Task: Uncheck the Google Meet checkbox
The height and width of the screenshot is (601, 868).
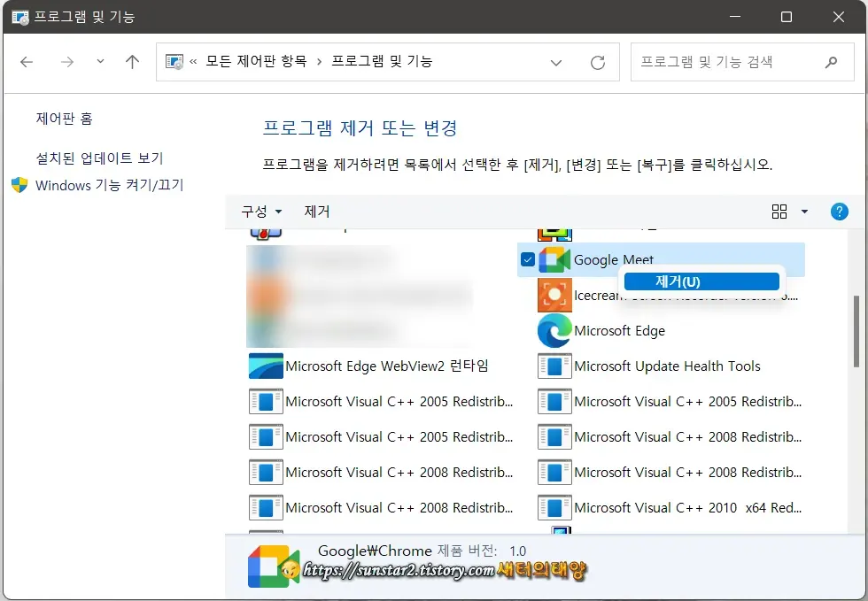Action: pyautogui.click(x=528, y=259)
